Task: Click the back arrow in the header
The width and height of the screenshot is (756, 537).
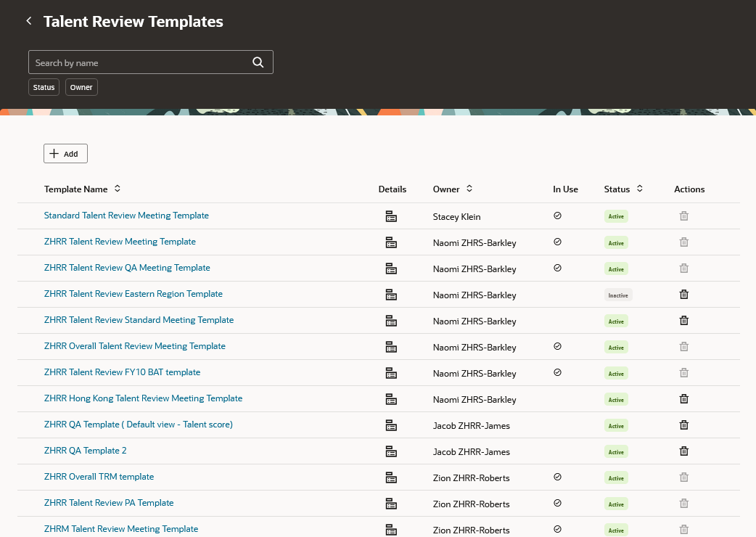Action: 28,20
